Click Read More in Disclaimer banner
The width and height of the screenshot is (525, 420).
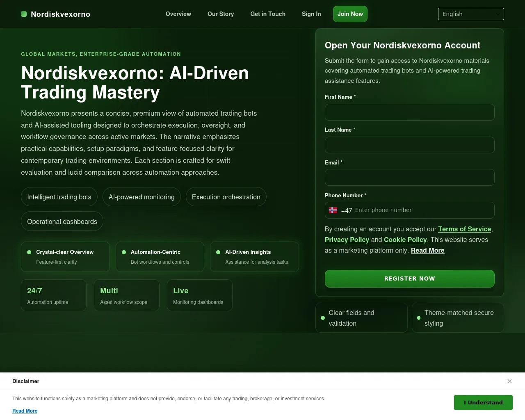click(x=25, y=411)
